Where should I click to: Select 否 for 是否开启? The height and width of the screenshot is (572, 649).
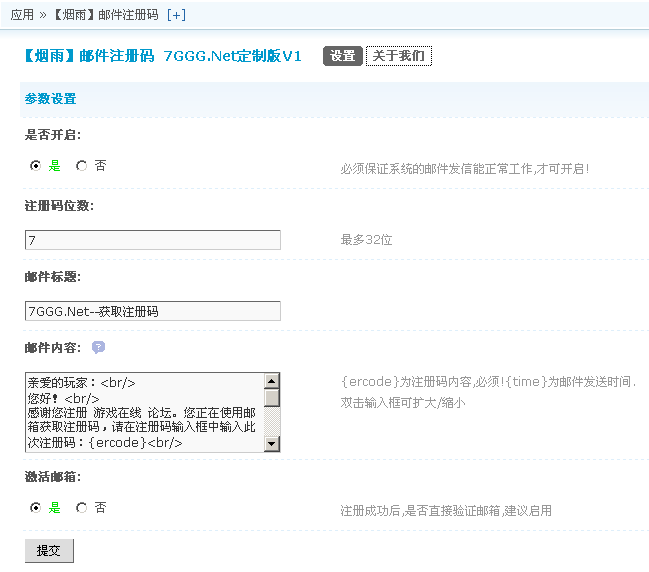[82, 166]
